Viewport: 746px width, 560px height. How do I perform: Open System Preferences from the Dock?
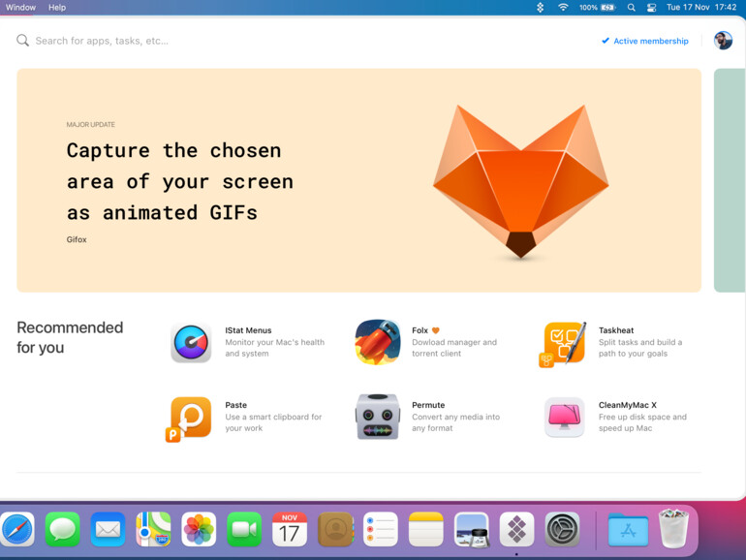[562, 529]
